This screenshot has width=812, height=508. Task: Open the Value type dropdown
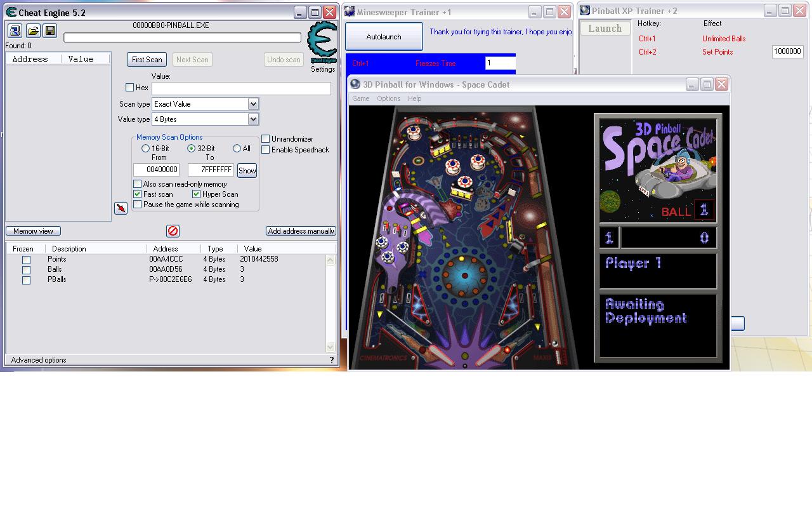pyautogui.click(x=253, y=119)
